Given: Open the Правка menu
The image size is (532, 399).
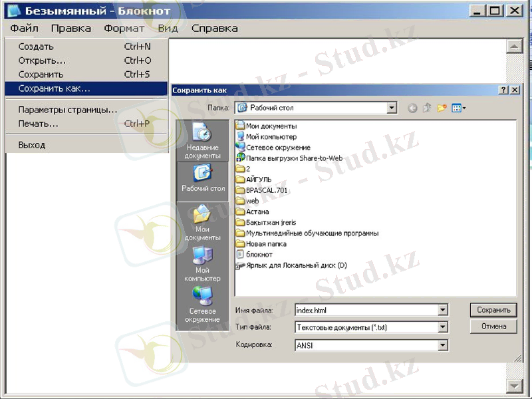Looking at the screenshot, I should point(70,29).
